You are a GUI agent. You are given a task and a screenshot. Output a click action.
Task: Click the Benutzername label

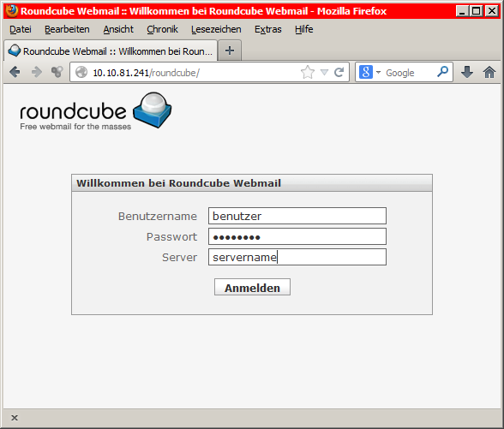click(158, 216)
